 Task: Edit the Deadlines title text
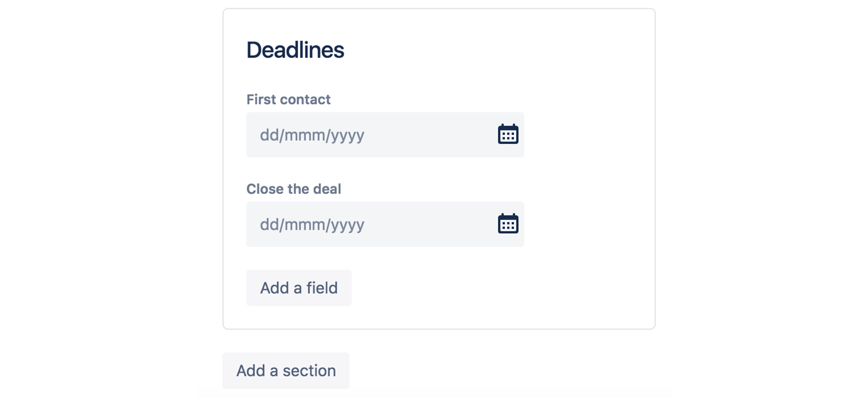pos(295,50)
